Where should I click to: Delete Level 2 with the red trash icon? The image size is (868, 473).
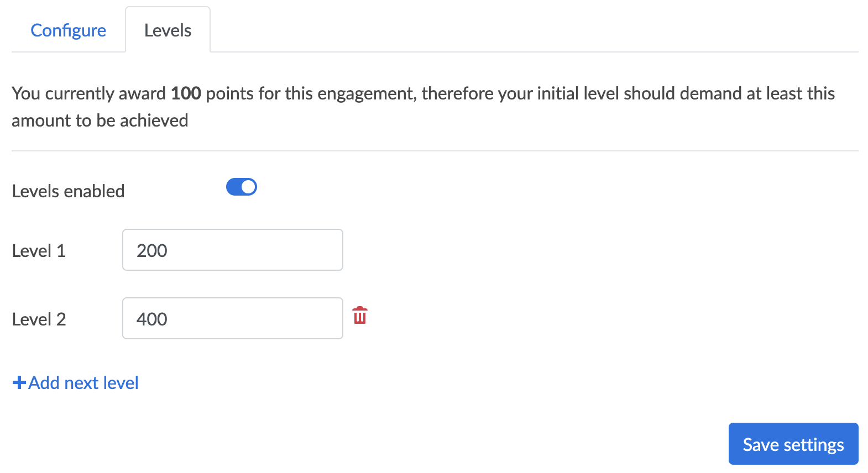pyautogui.click(x=360, y=315)
